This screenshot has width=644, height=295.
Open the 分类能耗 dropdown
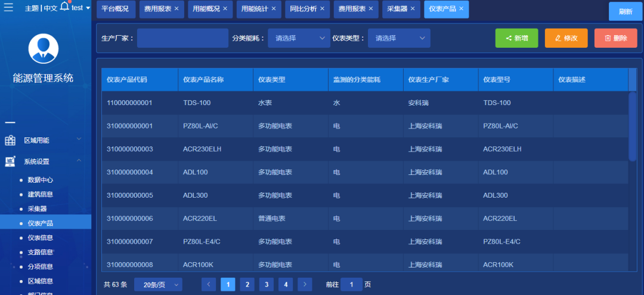[x=299, y=38]
